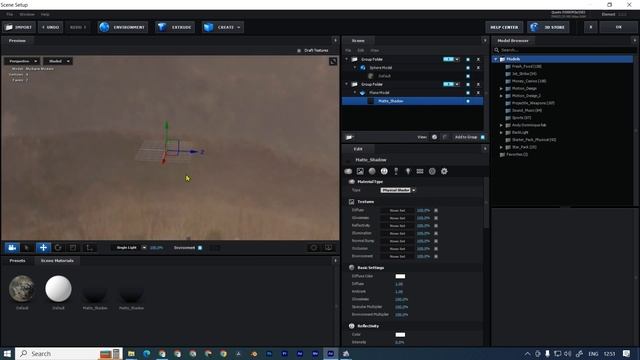Open the Environment globe button
Screen dimensions: 640x360
(x=122, y=27)
